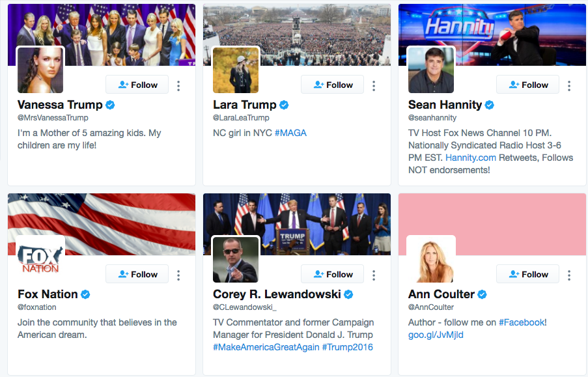Screen dimensions: 588x377
Task: Open Sean Hannity's profile avatar
Action: tap(431, 70)
